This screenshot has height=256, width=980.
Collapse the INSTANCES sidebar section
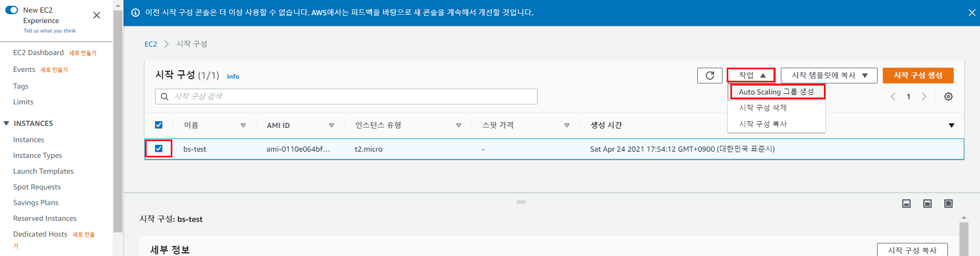pyautogui.click(x=6, y=123)
